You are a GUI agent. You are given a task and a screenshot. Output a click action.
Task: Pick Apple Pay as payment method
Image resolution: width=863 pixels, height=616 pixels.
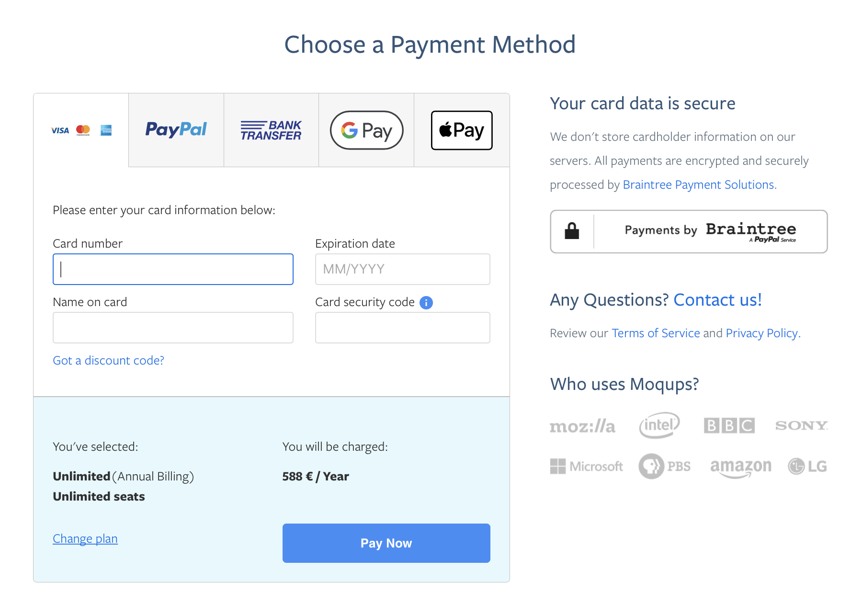(x=461, y=130)
